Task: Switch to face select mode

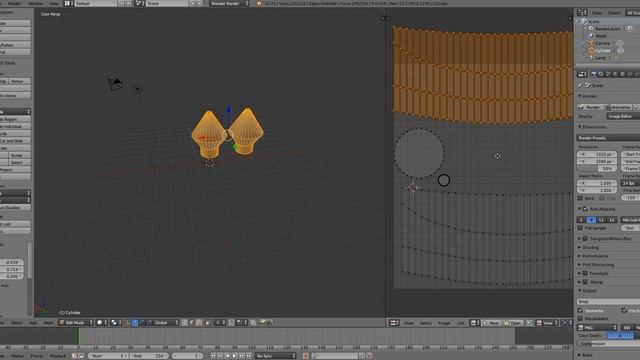Action: point(199,322)
